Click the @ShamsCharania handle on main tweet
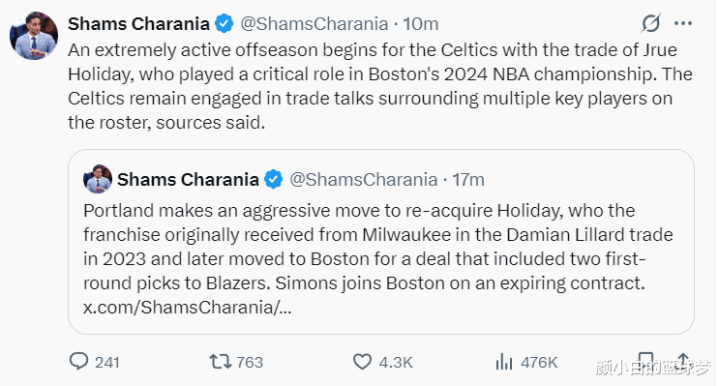This screenshot has width=719, height=386. tap(315, 23)
